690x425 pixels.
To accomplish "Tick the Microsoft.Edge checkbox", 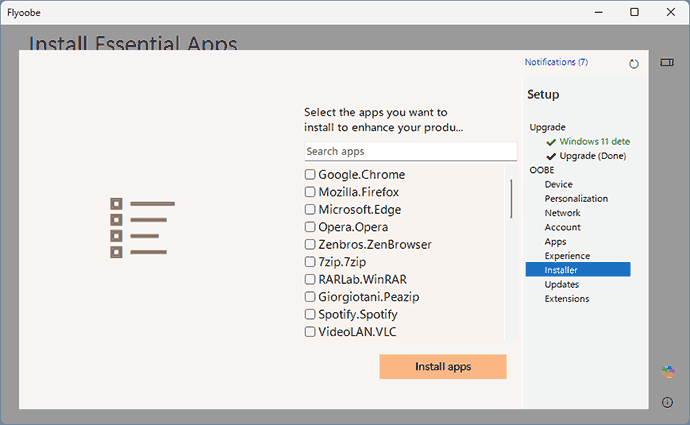I will (x=310, y=209).
